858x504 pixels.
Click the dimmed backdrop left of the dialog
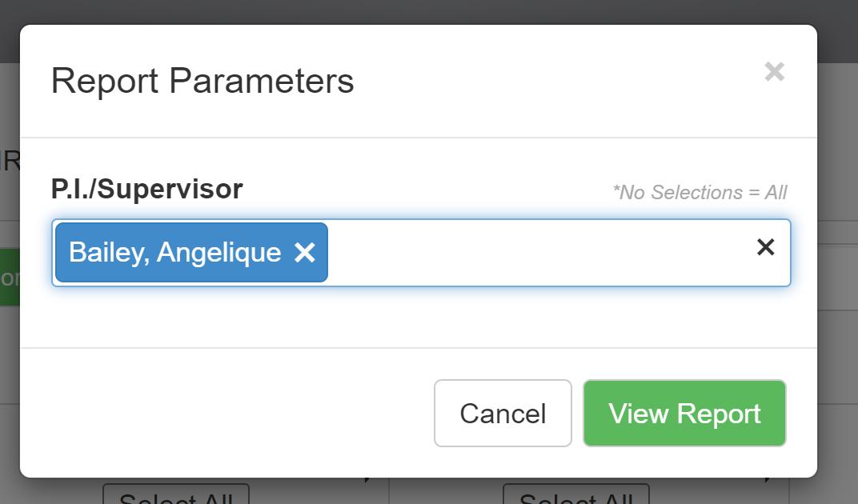point(9,360)
